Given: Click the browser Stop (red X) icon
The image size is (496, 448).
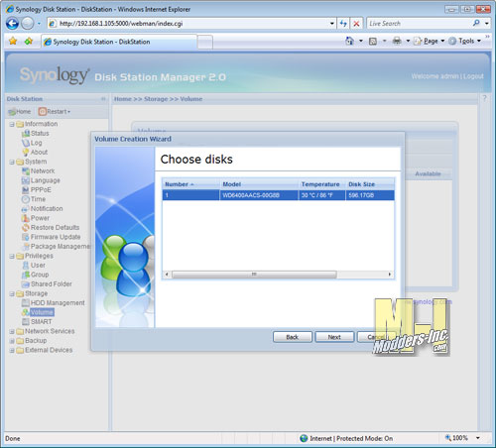Looking at the screenshot, I should click(356, 24).
